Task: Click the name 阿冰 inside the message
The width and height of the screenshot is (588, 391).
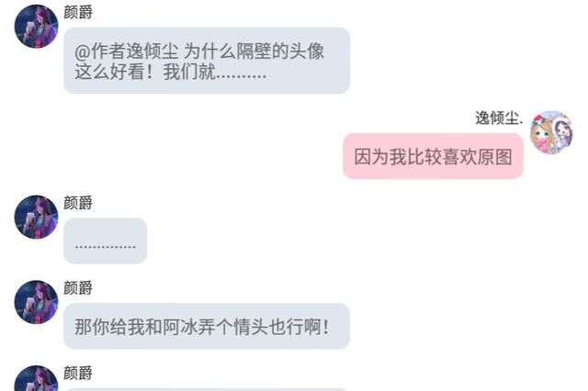Action: click(180, 327)
